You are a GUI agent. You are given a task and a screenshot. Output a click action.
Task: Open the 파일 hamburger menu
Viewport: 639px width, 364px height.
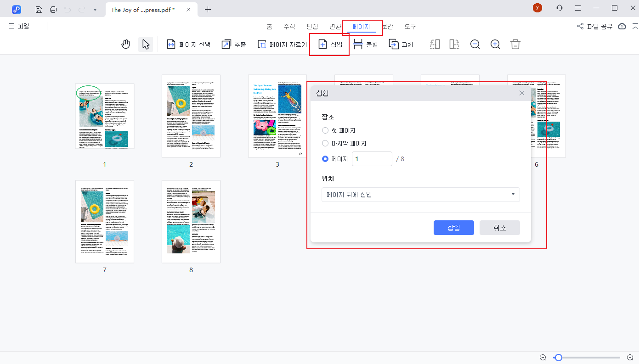19,26
